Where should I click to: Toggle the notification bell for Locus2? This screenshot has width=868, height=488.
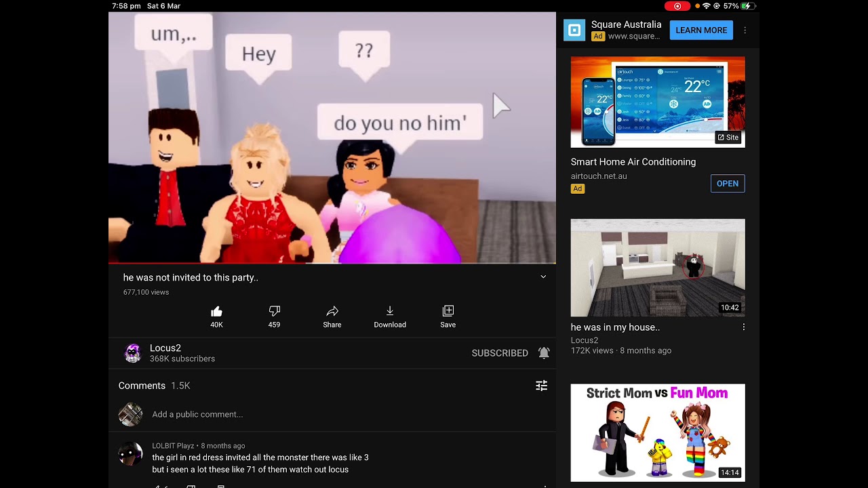544,352
